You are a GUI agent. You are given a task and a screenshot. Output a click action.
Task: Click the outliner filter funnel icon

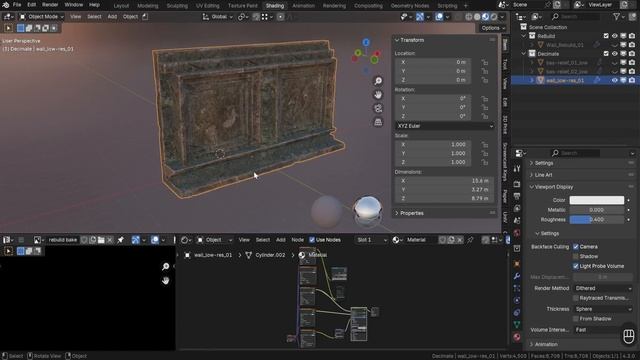point(617,16)
